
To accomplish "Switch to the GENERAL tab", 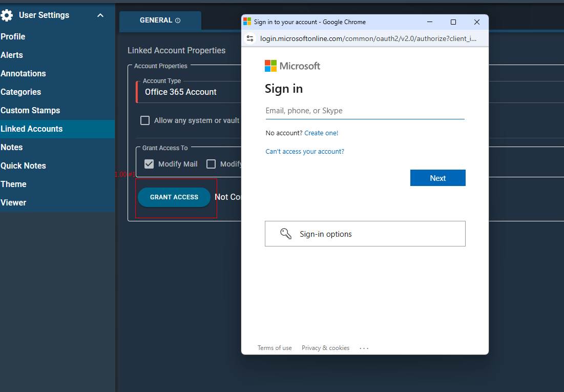I will pyautogui.click(x=160, y=20).
